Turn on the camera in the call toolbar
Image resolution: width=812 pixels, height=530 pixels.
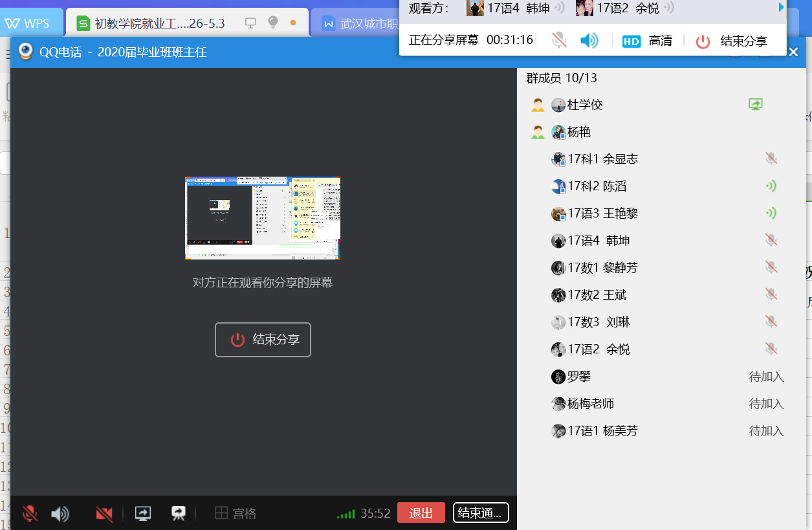(x=104, y=514)
